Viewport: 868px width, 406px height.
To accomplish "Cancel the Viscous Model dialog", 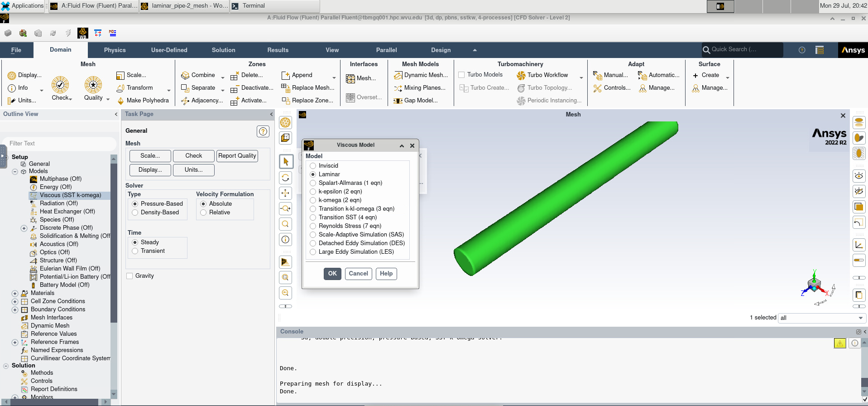I will click(x=359, y=274).
